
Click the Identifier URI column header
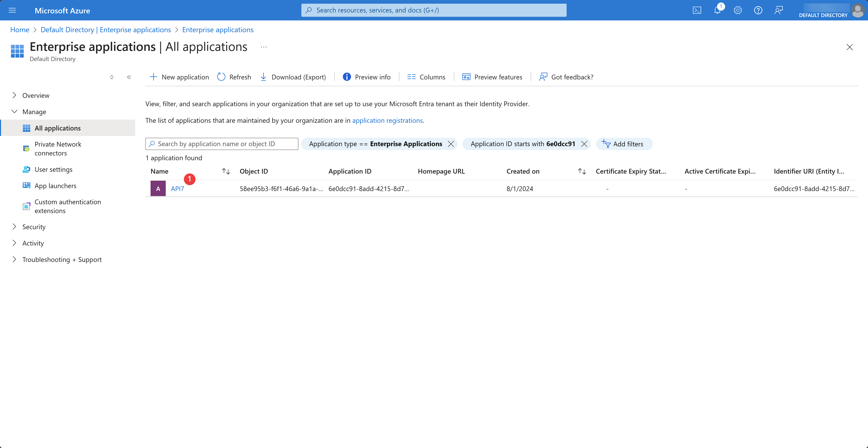tap(809, 171)
